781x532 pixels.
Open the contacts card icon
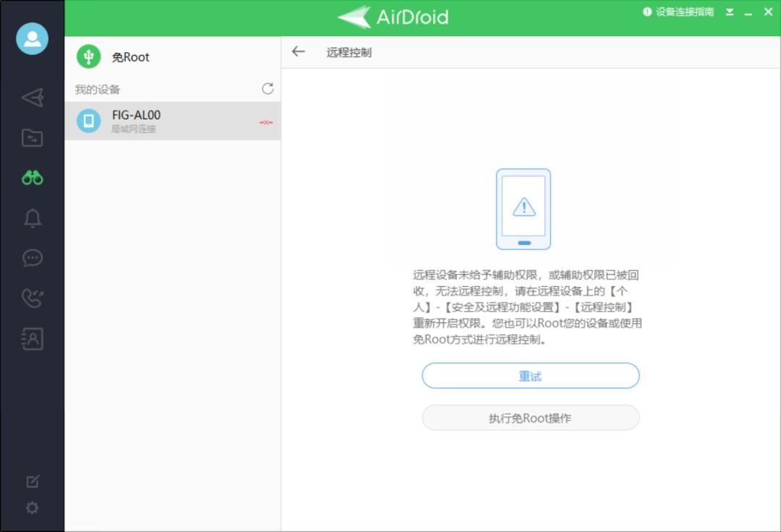coord(31,338)
